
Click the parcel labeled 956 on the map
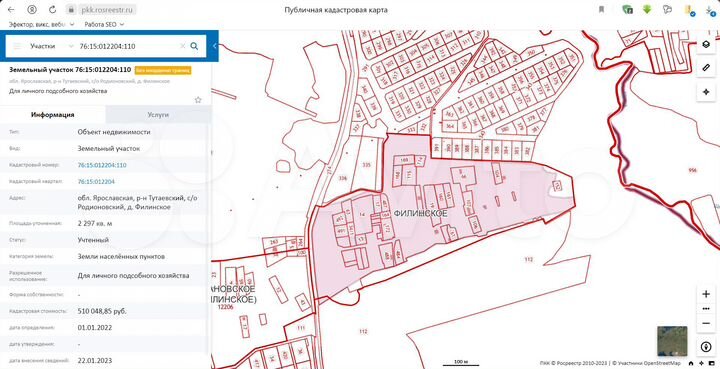693,170
